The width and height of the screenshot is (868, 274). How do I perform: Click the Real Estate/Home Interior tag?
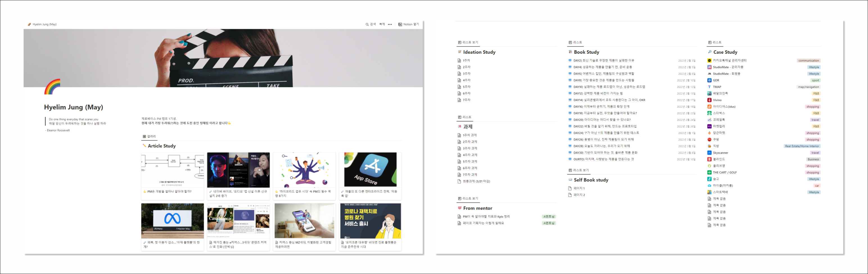[802, 146]
